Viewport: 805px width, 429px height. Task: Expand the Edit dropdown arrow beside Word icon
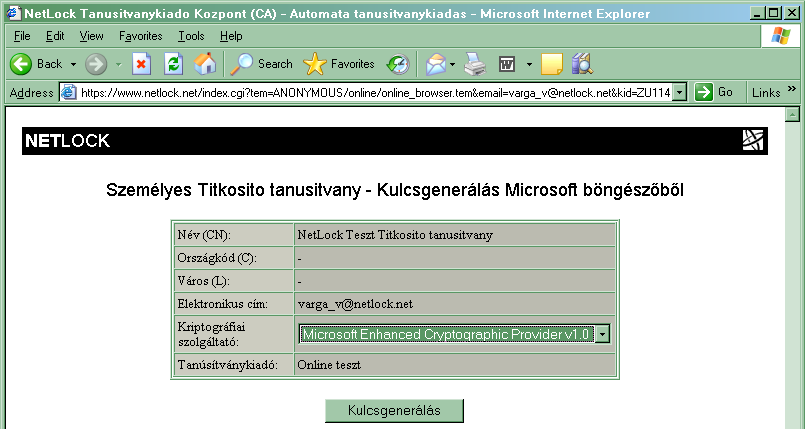tap(529, 65)
